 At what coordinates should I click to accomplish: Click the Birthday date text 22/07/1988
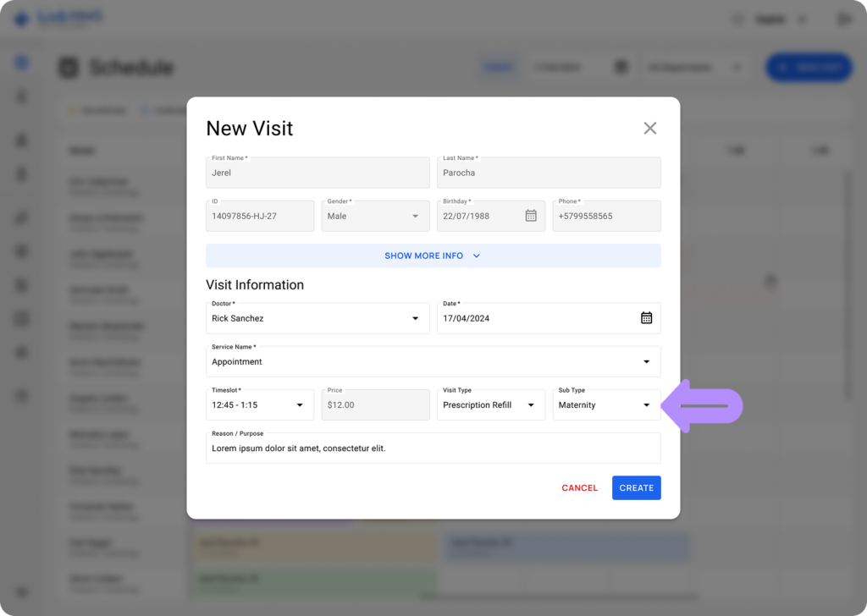[x=467, y=217]
